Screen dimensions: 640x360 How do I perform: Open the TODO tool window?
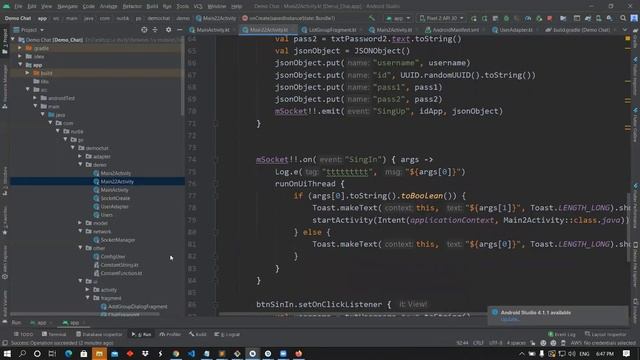(x=23, y=334)
